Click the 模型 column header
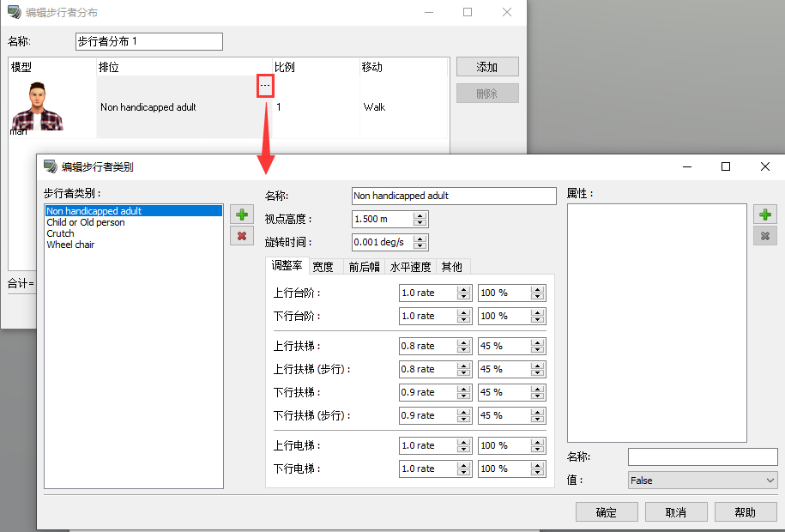Viewport: 785px width, 532px height. (52, 67)
